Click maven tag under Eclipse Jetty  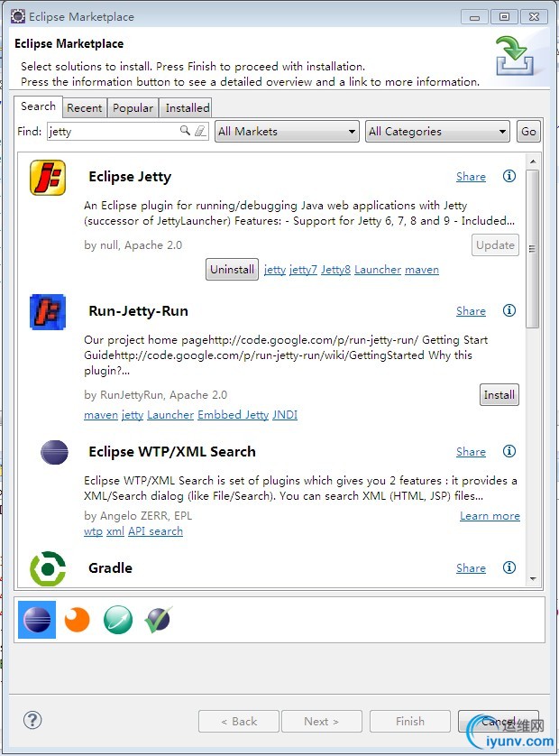coord(422,270)
